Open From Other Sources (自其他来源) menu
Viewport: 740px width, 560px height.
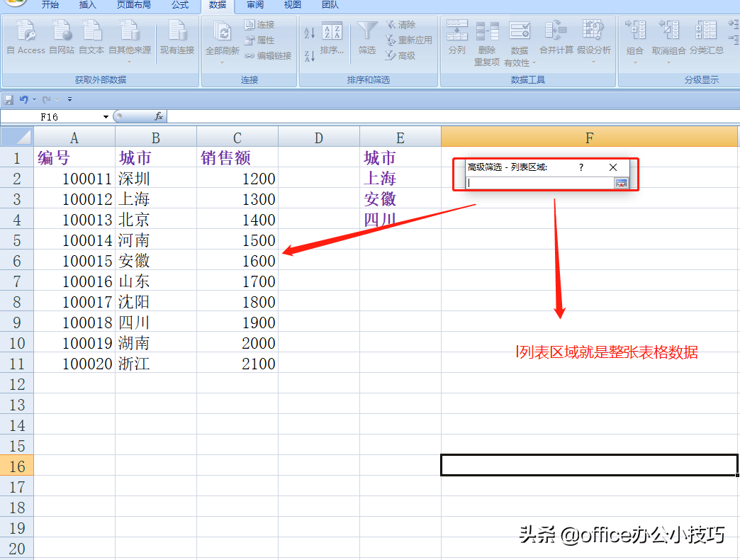point(129,42)
